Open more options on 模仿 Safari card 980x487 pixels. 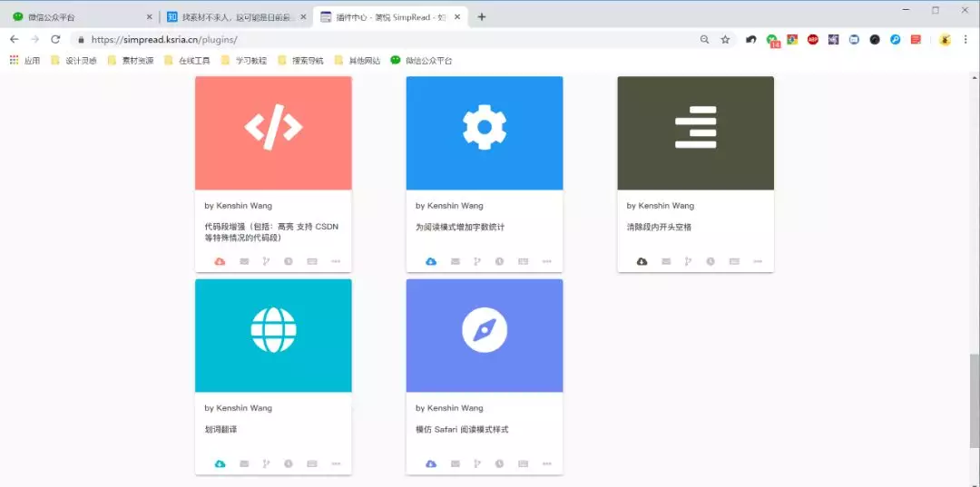547,464
